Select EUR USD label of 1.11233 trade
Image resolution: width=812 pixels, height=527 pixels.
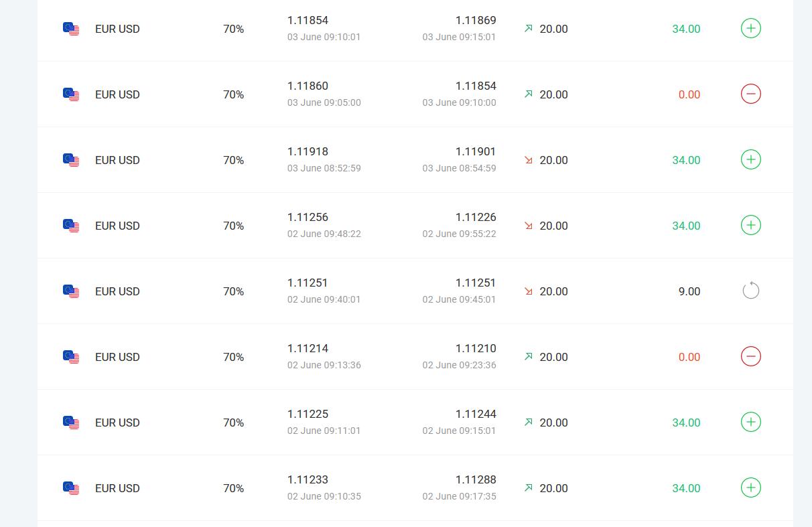(x=117, y=488)
